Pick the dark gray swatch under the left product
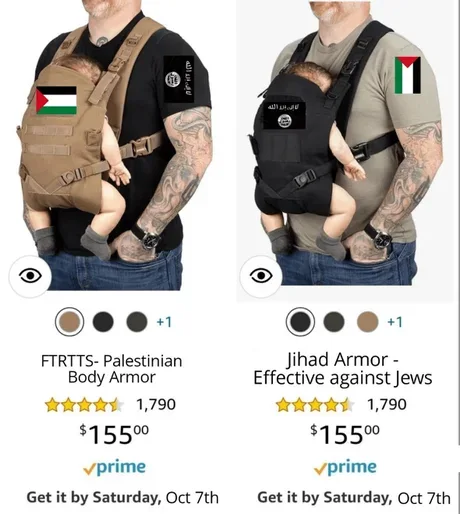The width and height of the screenshot is (460, 514). click(137, 322)
